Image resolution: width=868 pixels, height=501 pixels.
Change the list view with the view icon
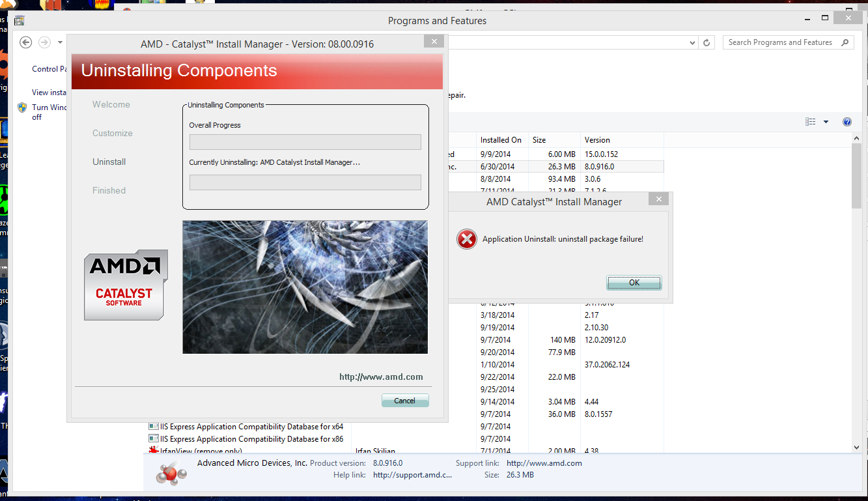pos(811,122)
